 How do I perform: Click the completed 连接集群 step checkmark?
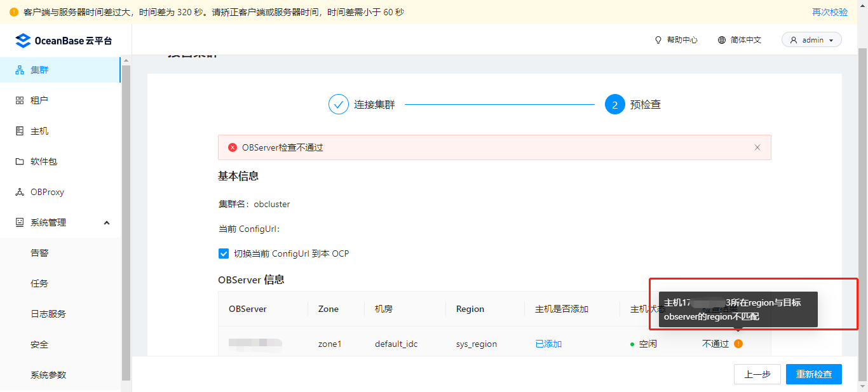(339, 104)
